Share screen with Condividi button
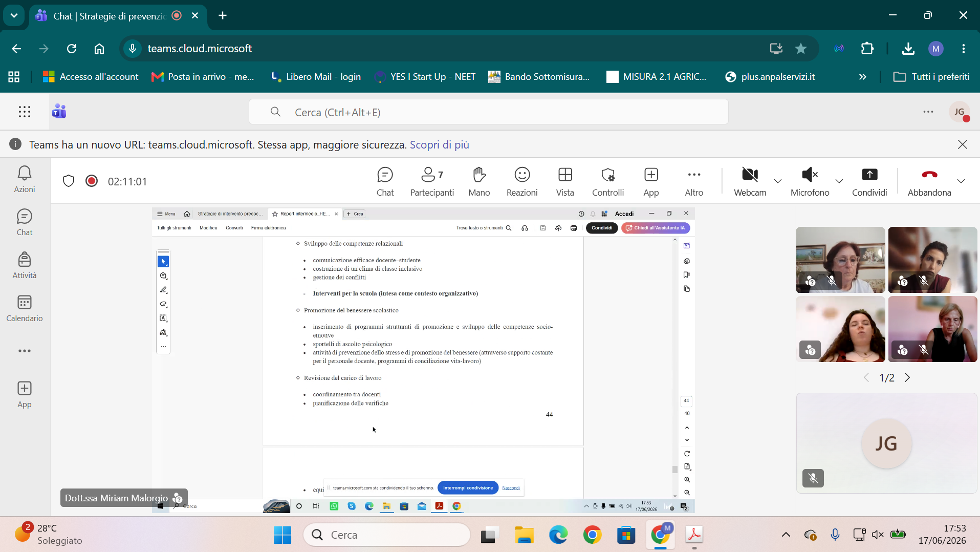This screenshot has width=980, height=552. (869, 181)
